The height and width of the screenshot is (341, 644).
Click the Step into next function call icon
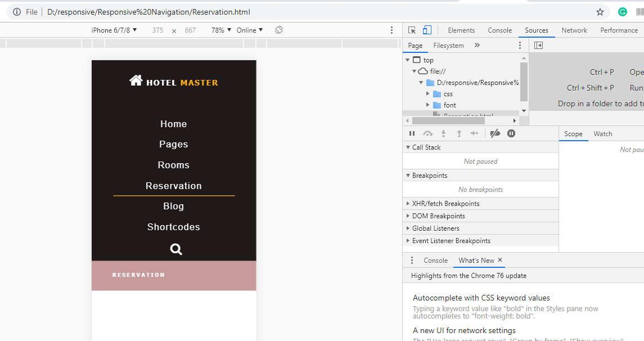click(443, 133)
